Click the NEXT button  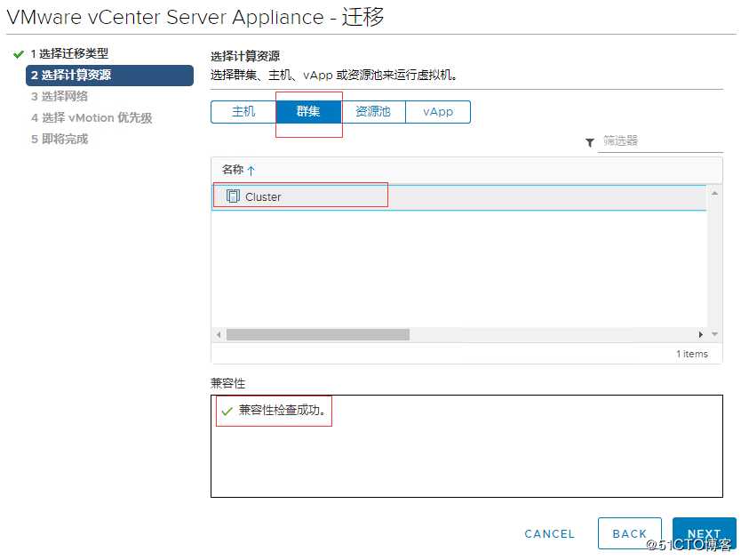click(x=705, y=533)
